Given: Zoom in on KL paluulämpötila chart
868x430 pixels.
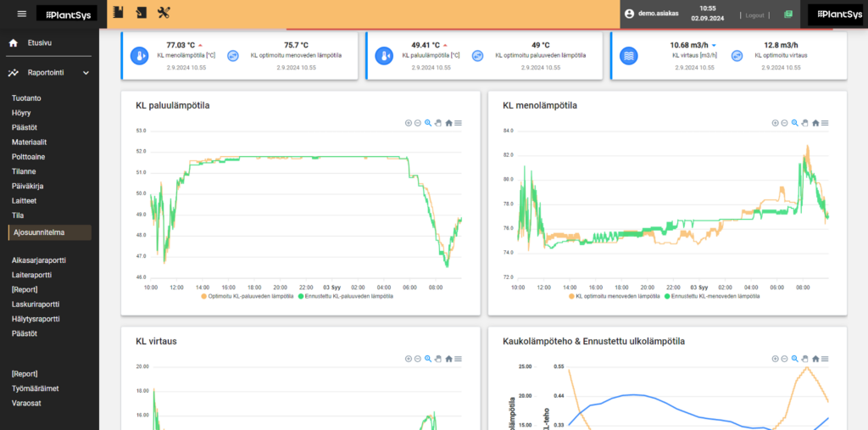Looking at the screenshot, I should coord(409,123).
